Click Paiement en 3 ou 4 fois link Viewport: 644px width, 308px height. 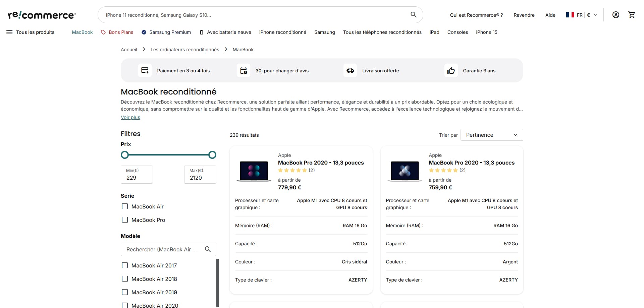183,71
